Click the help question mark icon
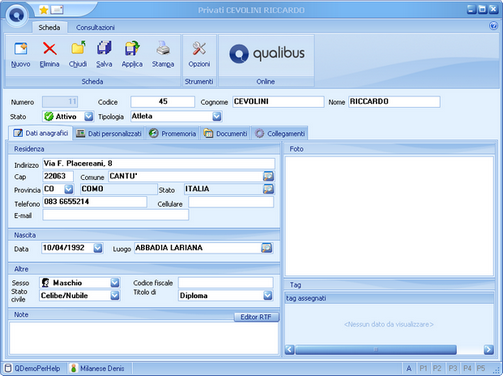 pyautogui.click(x=493, y=26)
